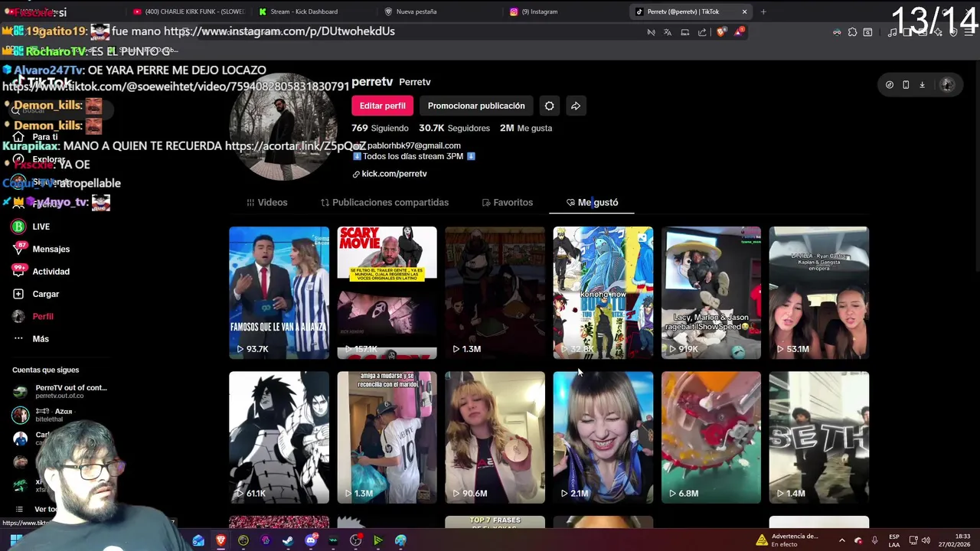Open OBS Studio from the taskbar
The height and width of the screenshot is (551, 980).
click(x=355, y=540)
